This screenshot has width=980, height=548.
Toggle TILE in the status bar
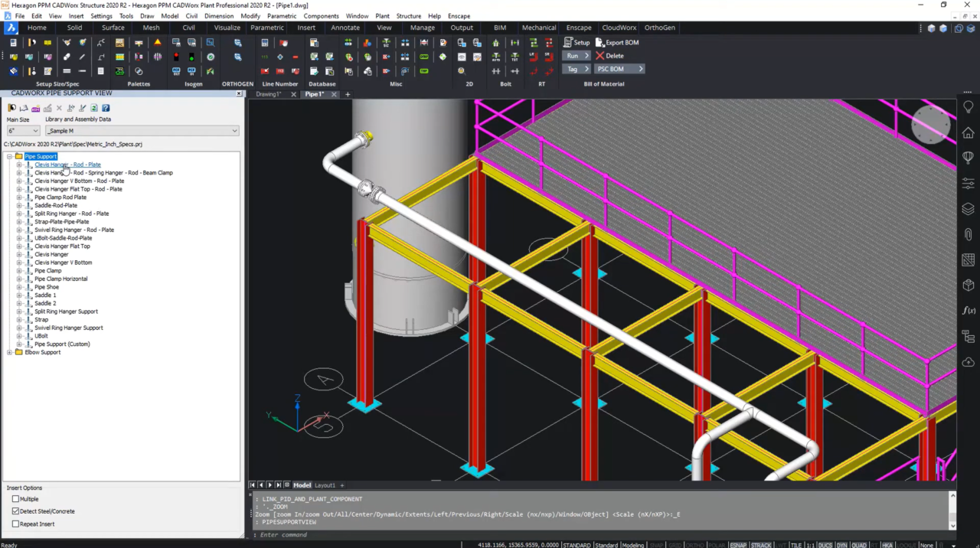pyautogui.click(x=796, y=545)
